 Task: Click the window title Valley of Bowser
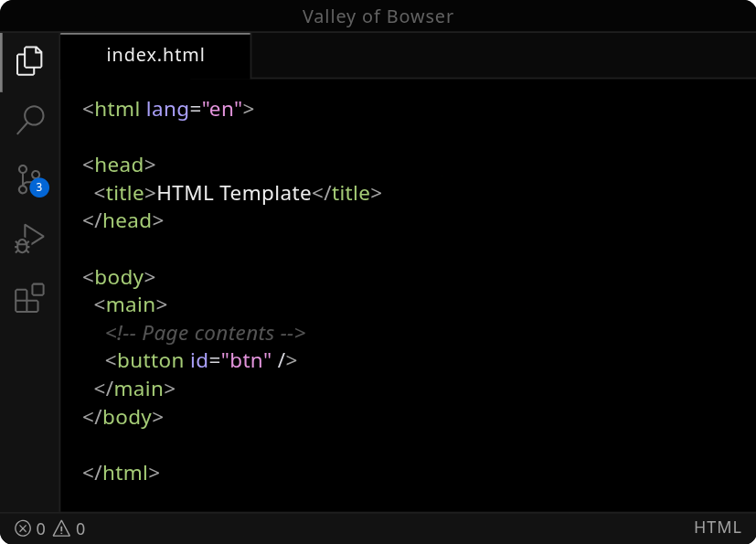click(378, 16)
